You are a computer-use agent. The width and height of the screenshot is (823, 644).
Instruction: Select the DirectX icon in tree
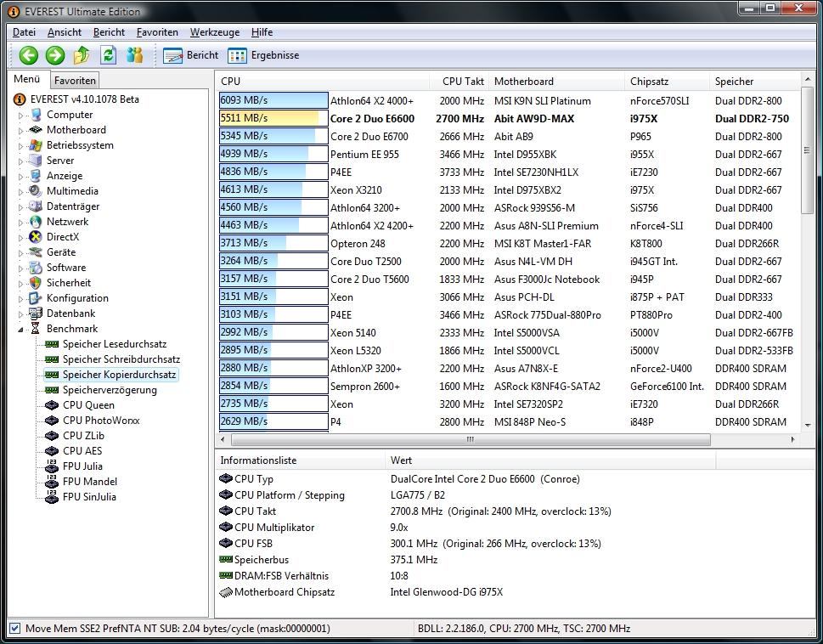tap(36, 237)
